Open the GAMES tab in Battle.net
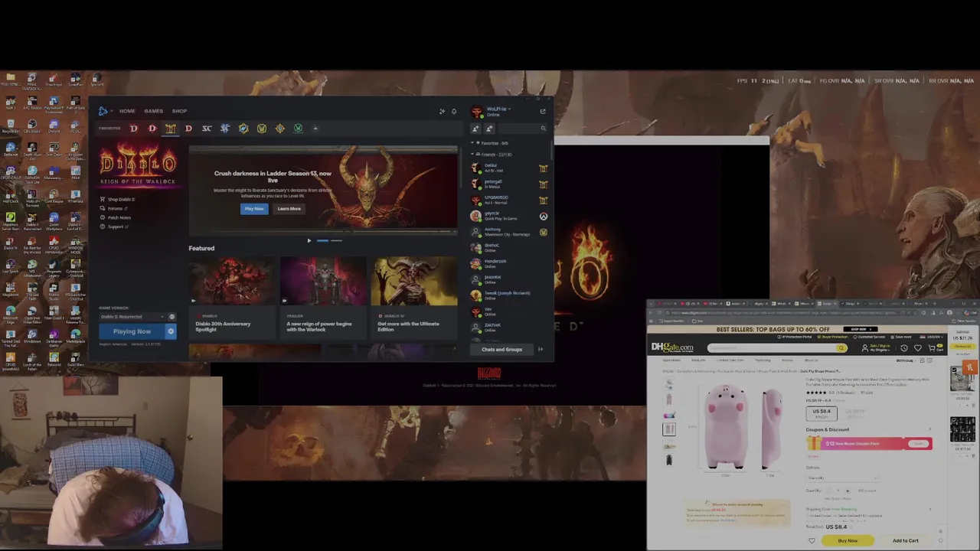 153,111
